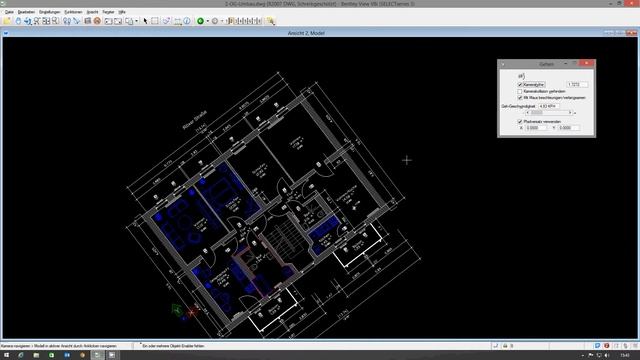Screen dimensions: 640x360
Task: Close the Gehen dialog
Action: point(587,63)
